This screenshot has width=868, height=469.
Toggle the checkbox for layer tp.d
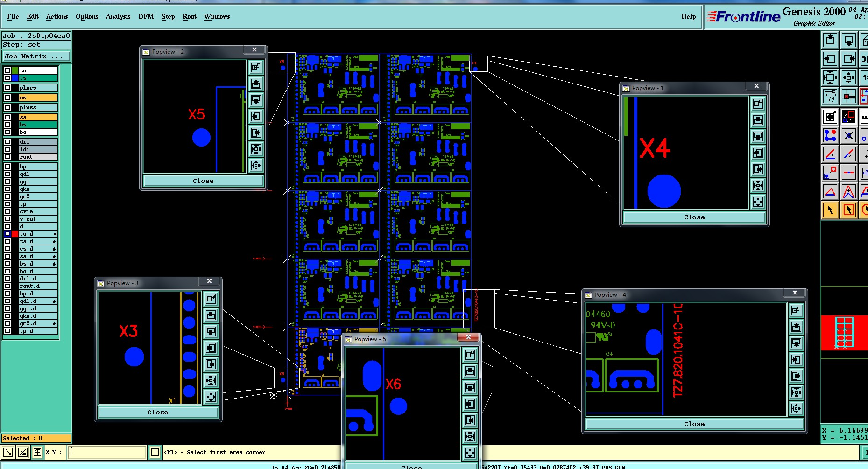click(7, 331)
